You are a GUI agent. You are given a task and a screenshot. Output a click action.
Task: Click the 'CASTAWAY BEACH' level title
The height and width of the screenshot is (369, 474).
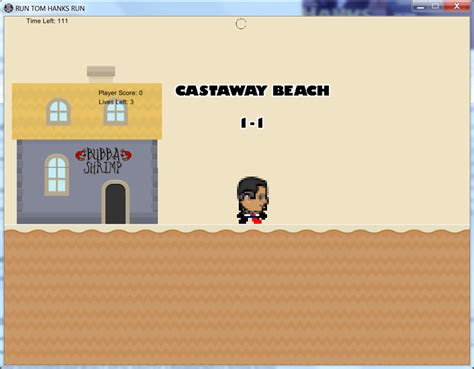point(252,91)
